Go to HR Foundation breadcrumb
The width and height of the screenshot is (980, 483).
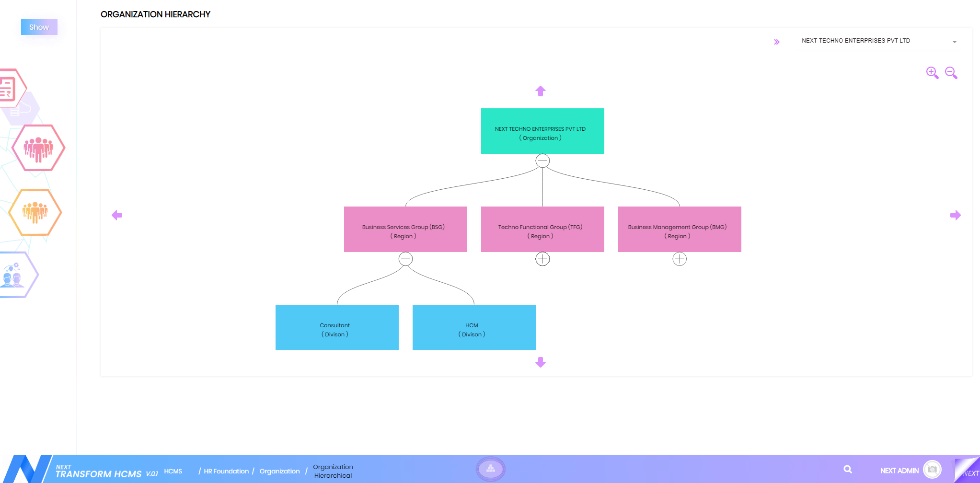coord(226,471)
